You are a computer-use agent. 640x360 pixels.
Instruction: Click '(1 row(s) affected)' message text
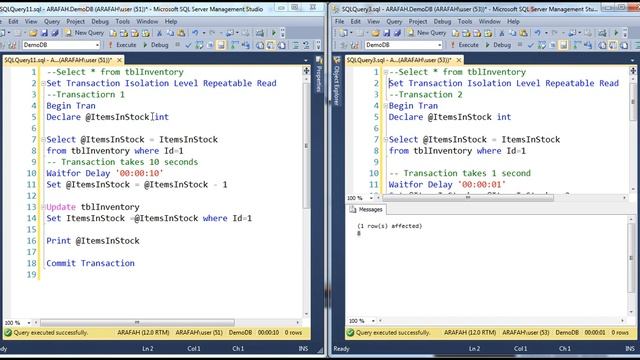[389, 226]
